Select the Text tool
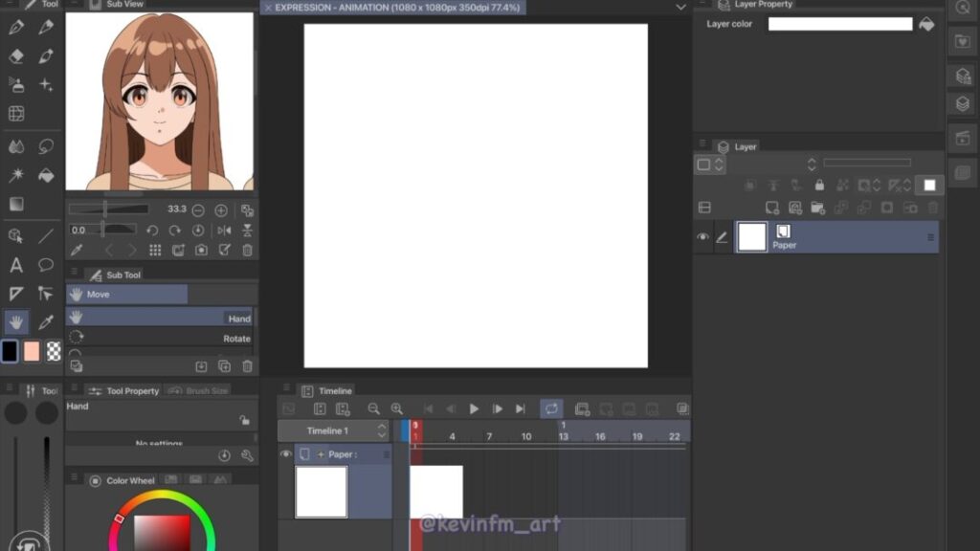 [x=16, y=265]
